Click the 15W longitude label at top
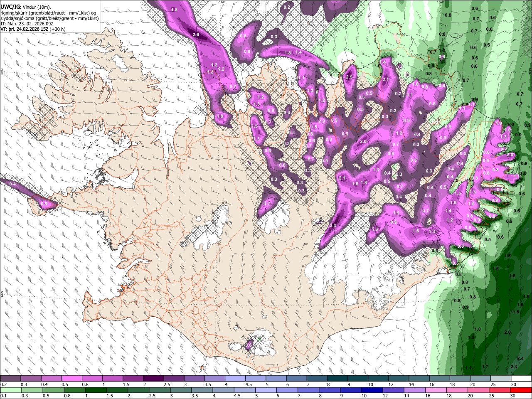 pyautogui.click(x=440, y=2)
